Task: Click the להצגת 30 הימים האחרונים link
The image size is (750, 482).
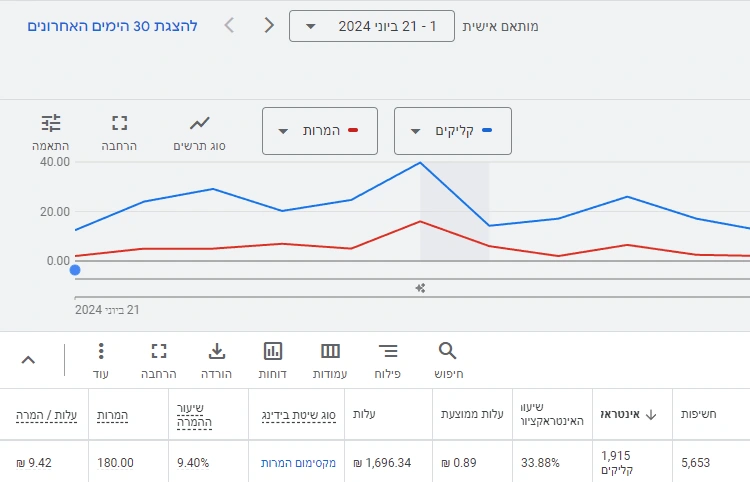Action: pos(113,26)
